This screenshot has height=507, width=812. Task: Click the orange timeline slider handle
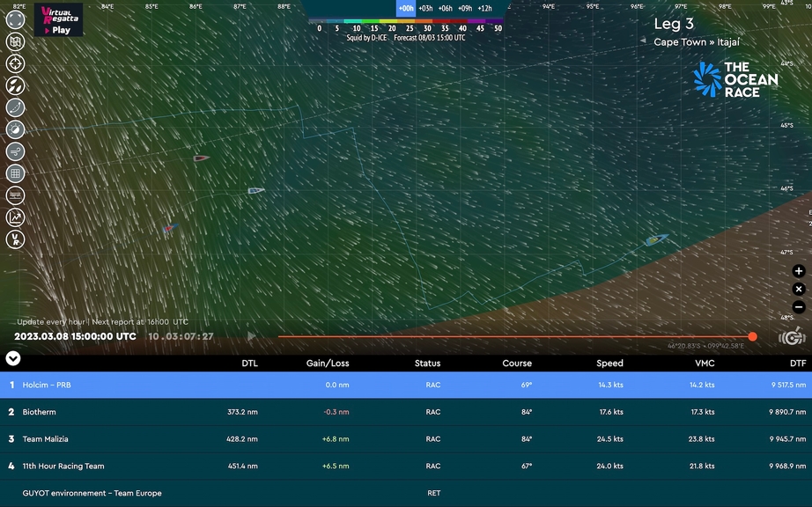[x=752, y=337]
